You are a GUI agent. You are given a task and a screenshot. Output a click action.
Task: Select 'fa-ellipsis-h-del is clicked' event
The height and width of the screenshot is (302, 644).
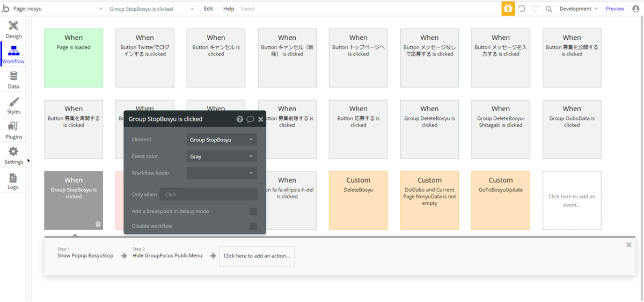pos(291,200)
